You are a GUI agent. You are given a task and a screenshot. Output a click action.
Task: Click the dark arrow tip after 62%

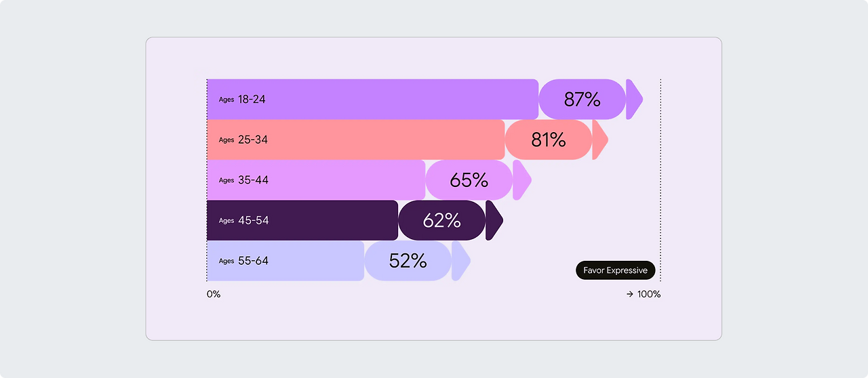[494, 220]
